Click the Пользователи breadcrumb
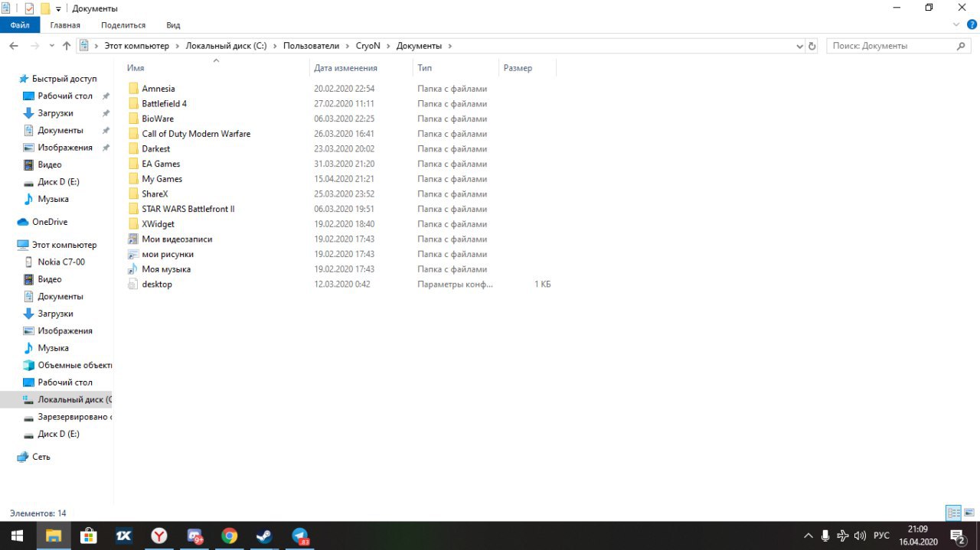The image size is (980, 550). (311, 46)
